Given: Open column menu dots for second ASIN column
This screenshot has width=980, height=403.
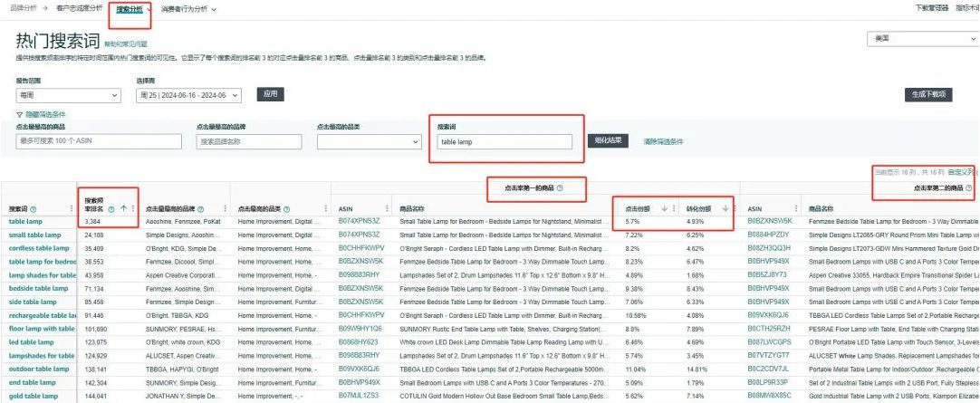Looking at the screenshot, I should click(795, 208).
